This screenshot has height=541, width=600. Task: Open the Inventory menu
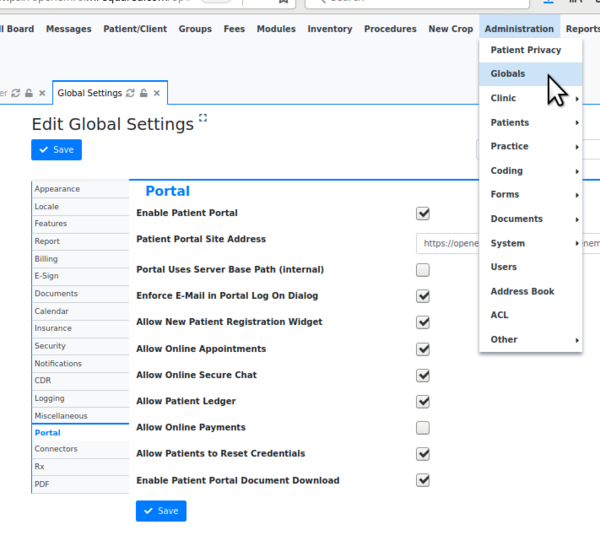[x=330, y=29]
